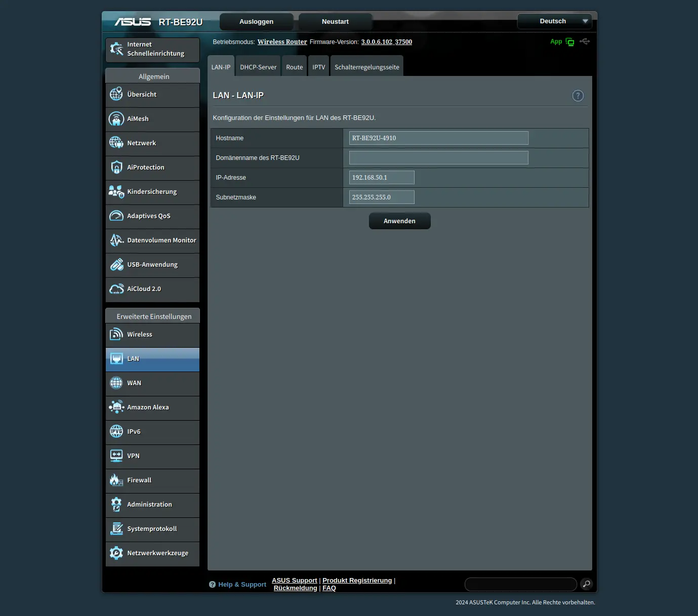Click the Neustart button

point(335,22)
